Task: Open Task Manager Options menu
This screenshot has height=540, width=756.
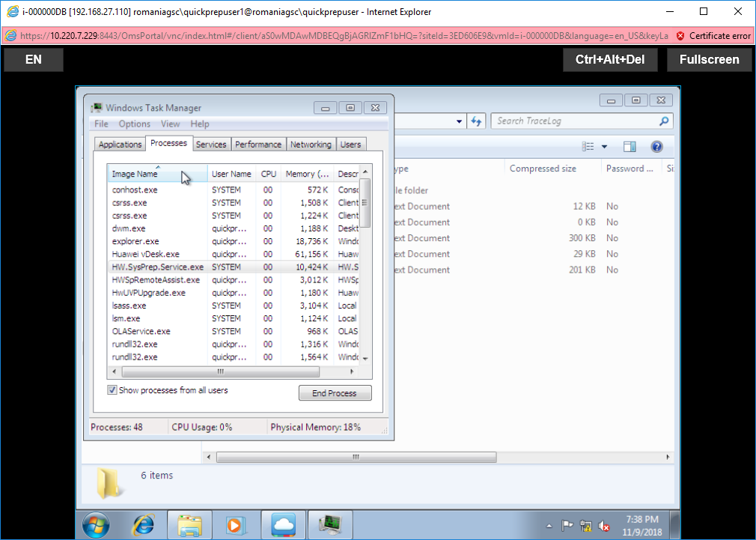Action: tap(135, 124)
